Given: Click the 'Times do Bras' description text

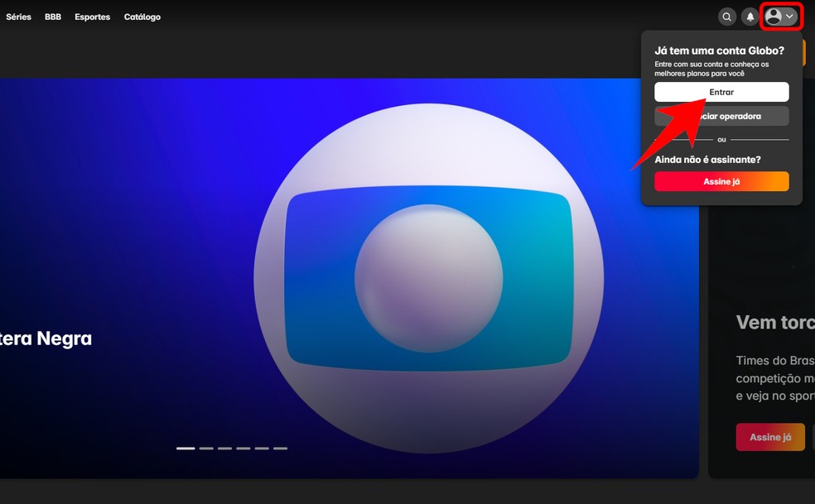Looking at the screenshot, I should pyautogui.click(x=775, y=377).
